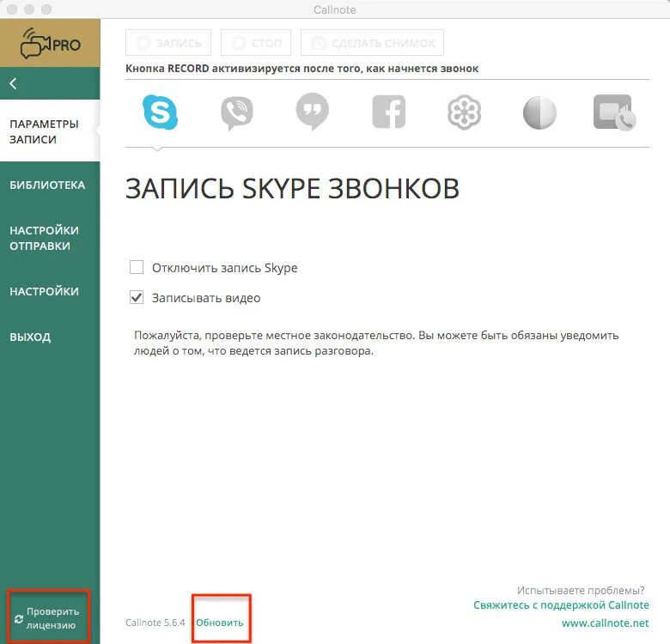Select the FaceTime video call icon
The image size is (670, 644).
pos(614,112)
